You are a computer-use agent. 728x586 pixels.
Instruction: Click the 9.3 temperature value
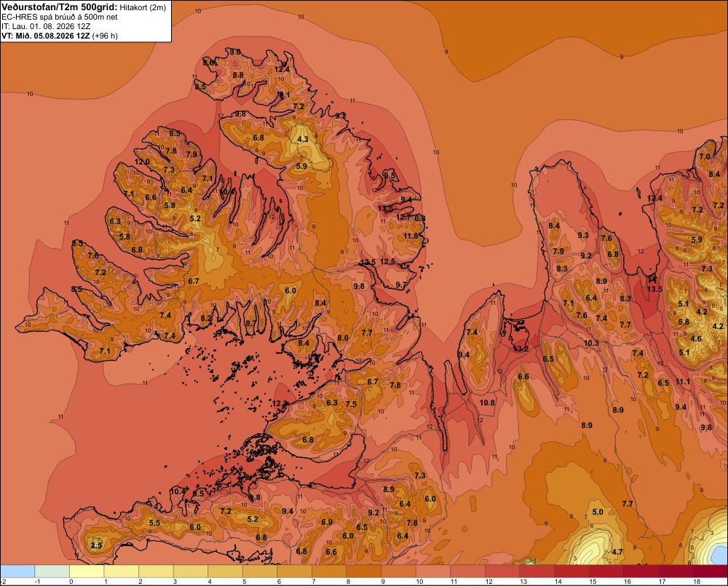(x=582, y=235)
